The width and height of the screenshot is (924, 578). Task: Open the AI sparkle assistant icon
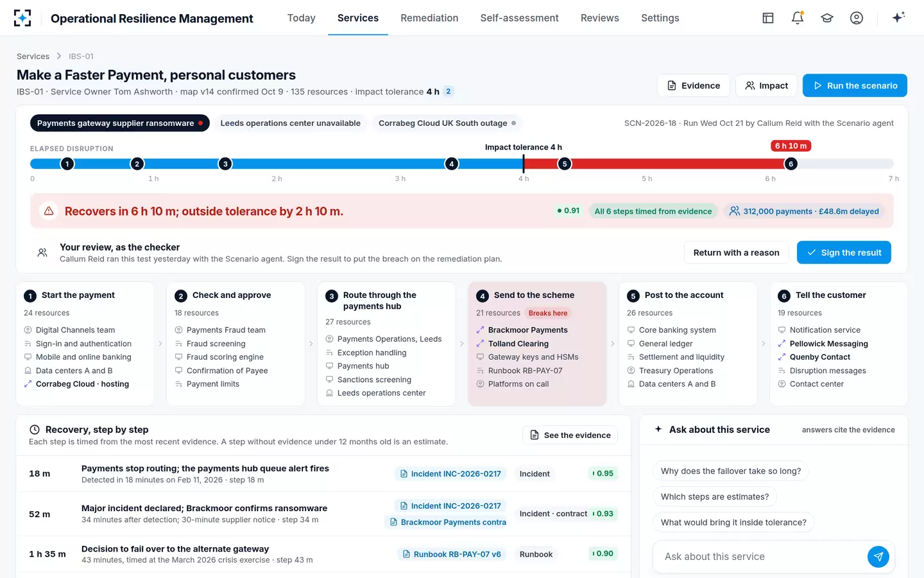point(898,17)
